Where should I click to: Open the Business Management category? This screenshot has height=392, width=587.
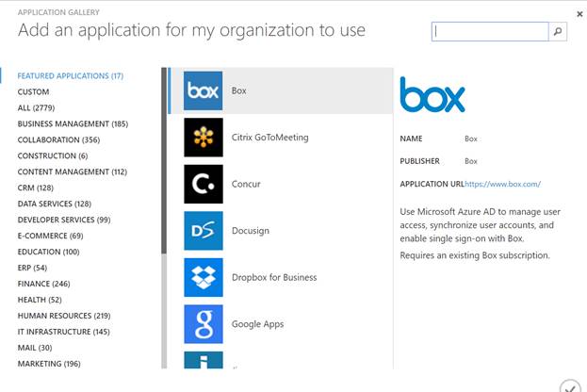point(73,123)
